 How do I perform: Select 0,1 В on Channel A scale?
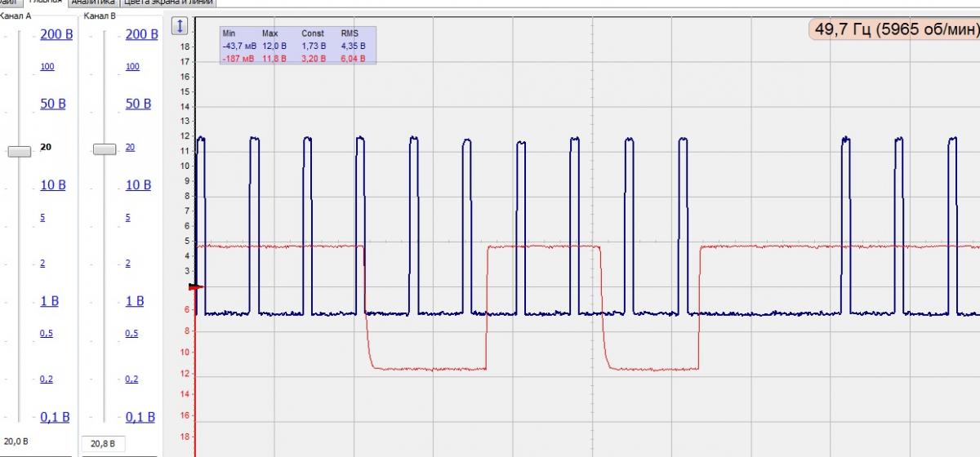[x=55, y=417]
